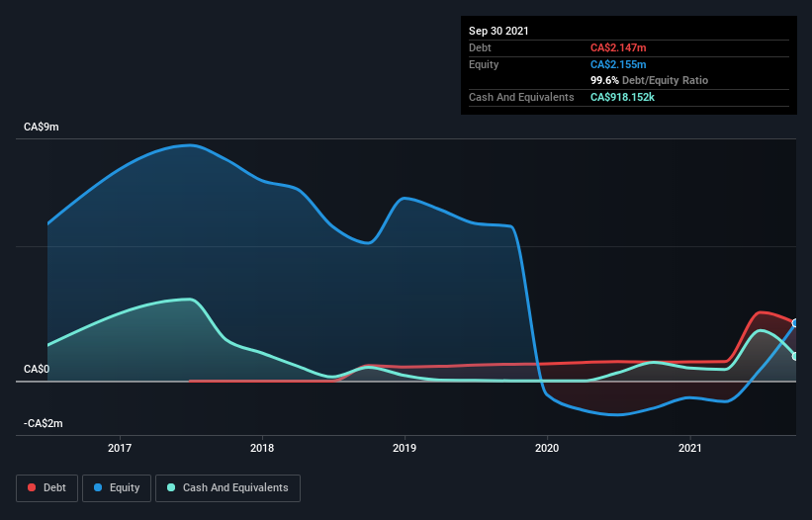Viewport: 812px width, 520px height.
Task: Click the CA$0 y-axis label
Action: pos(37,370)
